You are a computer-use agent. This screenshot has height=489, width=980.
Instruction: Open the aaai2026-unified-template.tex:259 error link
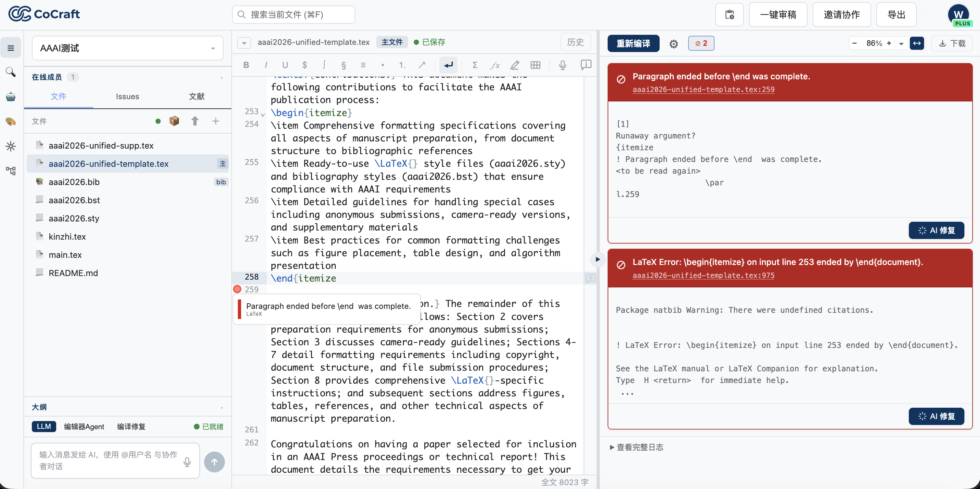pyautogui.click(x=703, y=89)
